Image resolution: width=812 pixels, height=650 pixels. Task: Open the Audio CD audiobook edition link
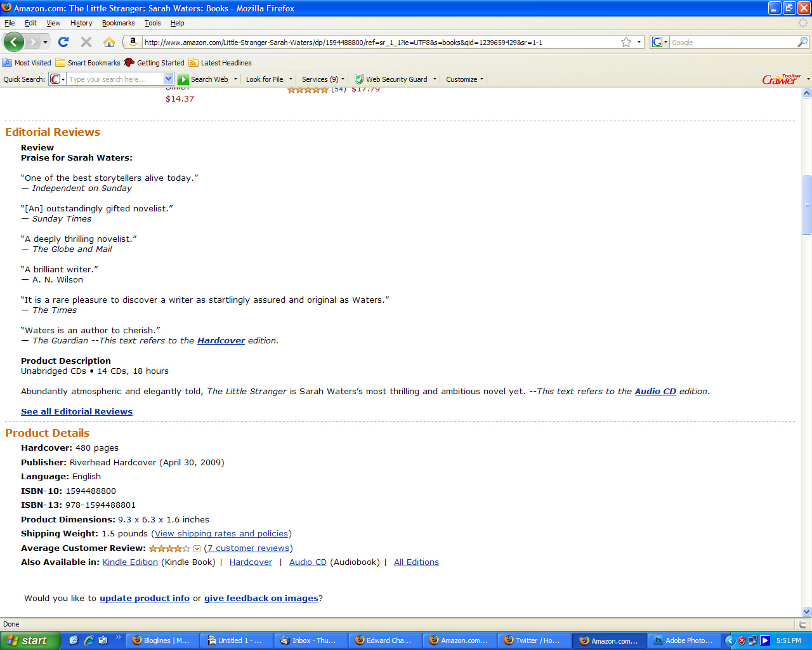click(308, 562)
